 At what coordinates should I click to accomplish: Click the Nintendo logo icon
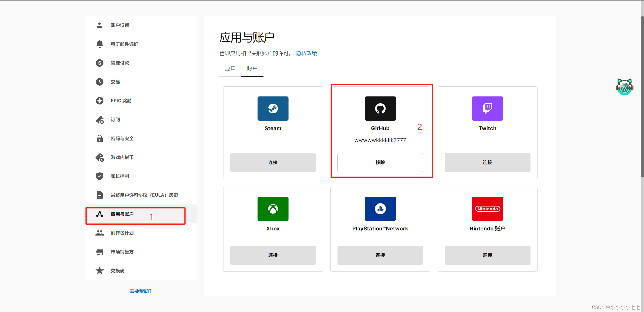(487, 209)
